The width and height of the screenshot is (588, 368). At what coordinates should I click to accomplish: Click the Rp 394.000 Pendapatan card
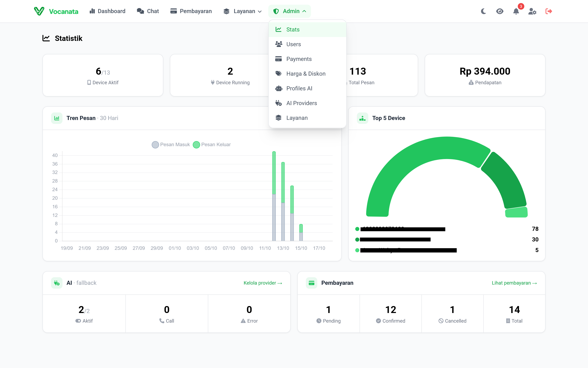pos(485,75)
